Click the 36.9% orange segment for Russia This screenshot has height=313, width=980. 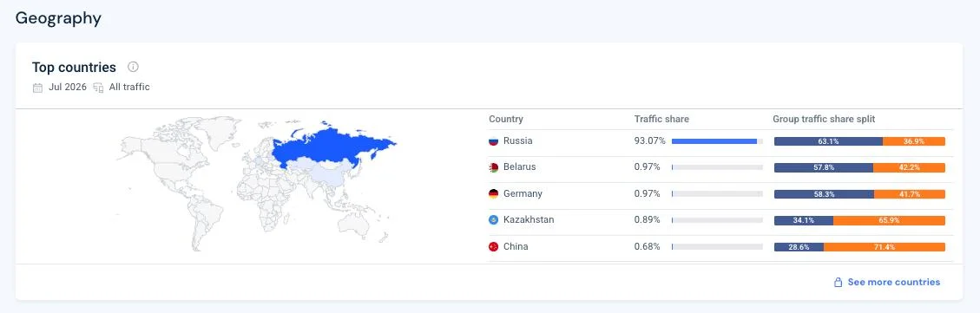(x=914, y=141)
